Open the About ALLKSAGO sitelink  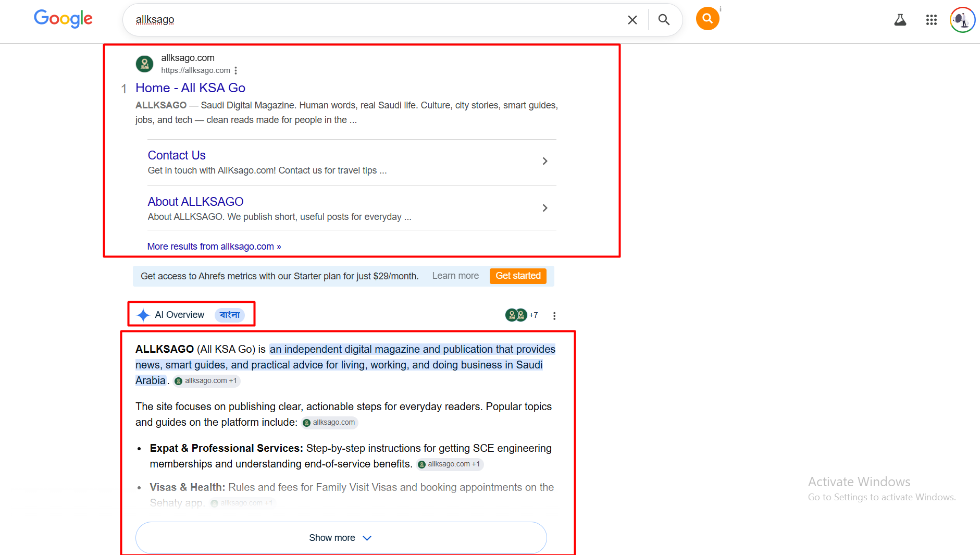point(195,202)
